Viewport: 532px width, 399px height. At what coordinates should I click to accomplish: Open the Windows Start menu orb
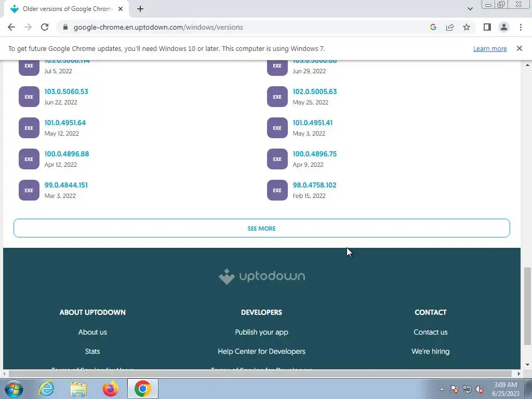(x=14, y=389)
